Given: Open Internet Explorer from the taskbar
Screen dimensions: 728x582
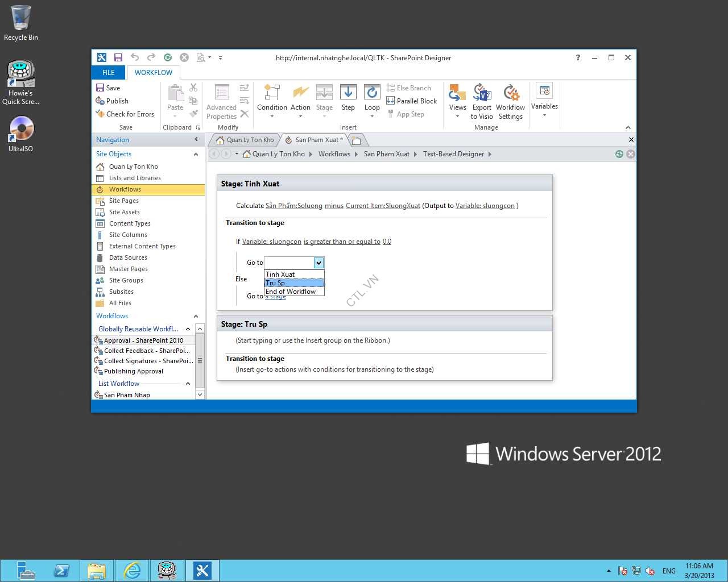Looking at the screenshot, I should pyautogui.click(x=132, y=570).
